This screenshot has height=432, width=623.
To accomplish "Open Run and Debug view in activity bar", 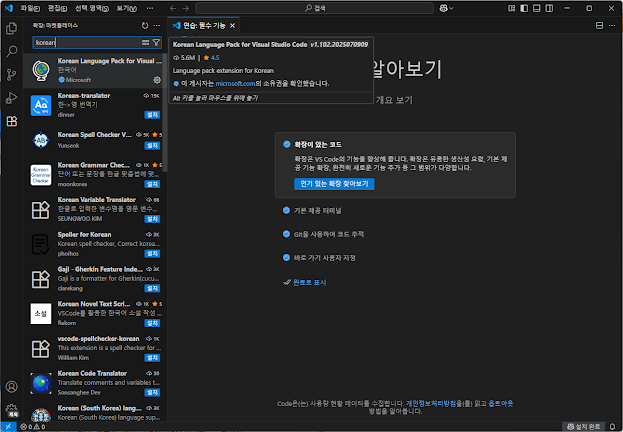I will tap(12, 98).
